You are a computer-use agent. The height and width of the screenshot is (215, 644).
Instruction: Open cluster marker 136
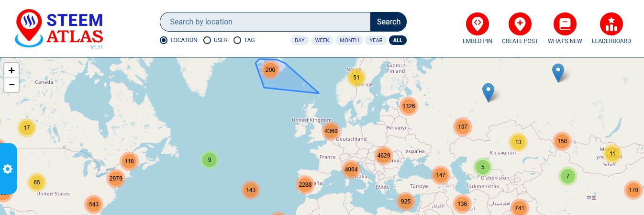(462, 204)
